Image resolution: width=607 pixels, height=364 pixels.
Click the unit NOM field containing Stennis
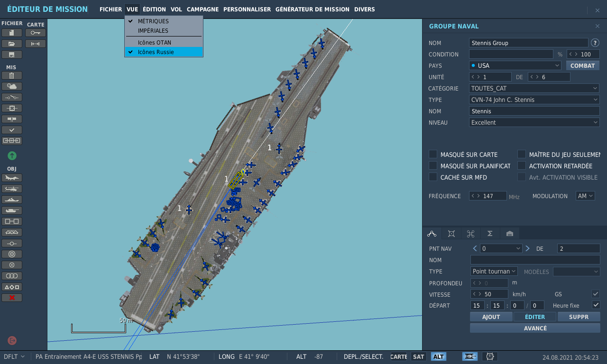click(x=534, y=111)
